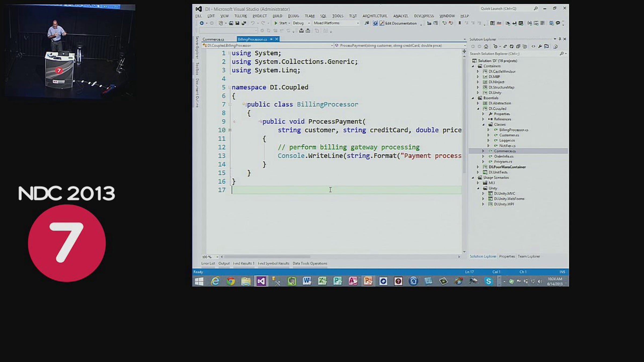Open the BUILD menu
The width and height of the screenshot is (644, 362).
point(277,16)
